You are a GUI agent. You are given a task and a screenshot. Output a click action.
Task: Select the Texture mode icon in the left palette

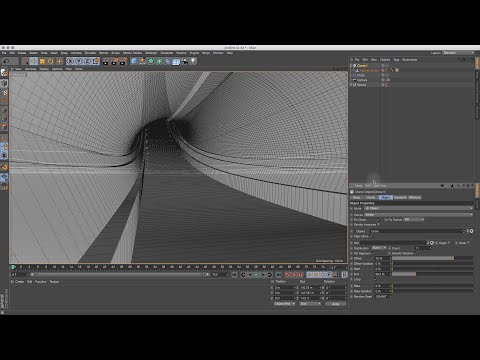pos(4,92)
